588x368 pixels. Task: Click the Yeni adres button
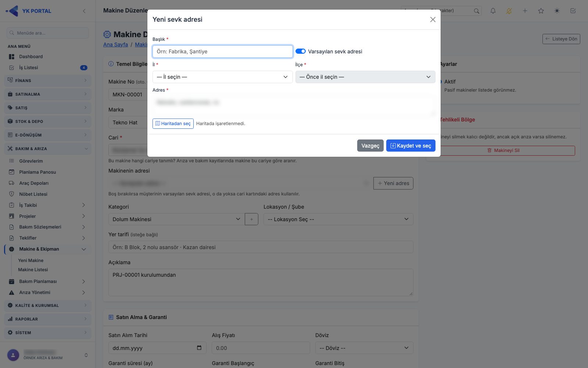point(393,183)
